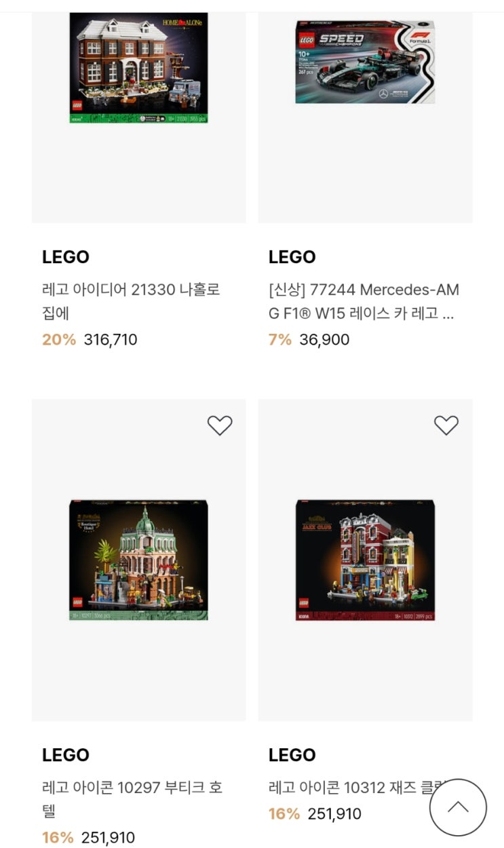Screen dimensions: 504x848
Task: View the Jazz Club 10312 box image
Action: 365,560
